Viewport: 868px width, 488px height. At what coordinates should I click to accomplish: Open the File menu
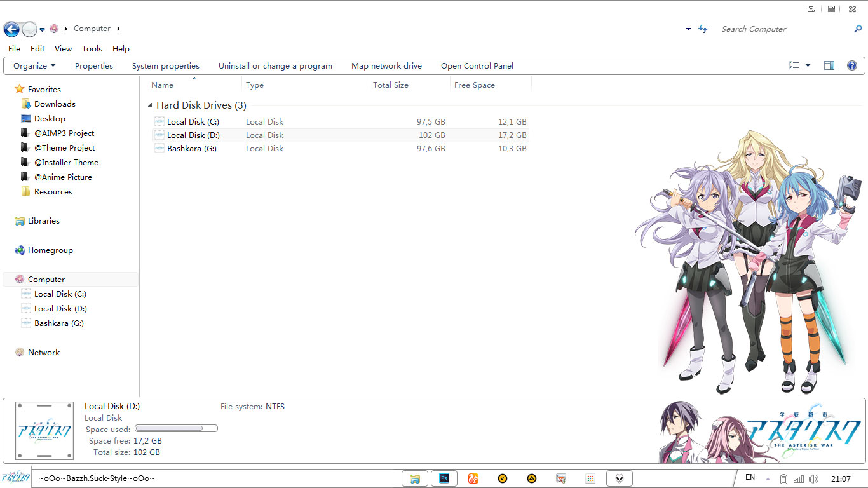pyautogui.click(x=14, y=48)
